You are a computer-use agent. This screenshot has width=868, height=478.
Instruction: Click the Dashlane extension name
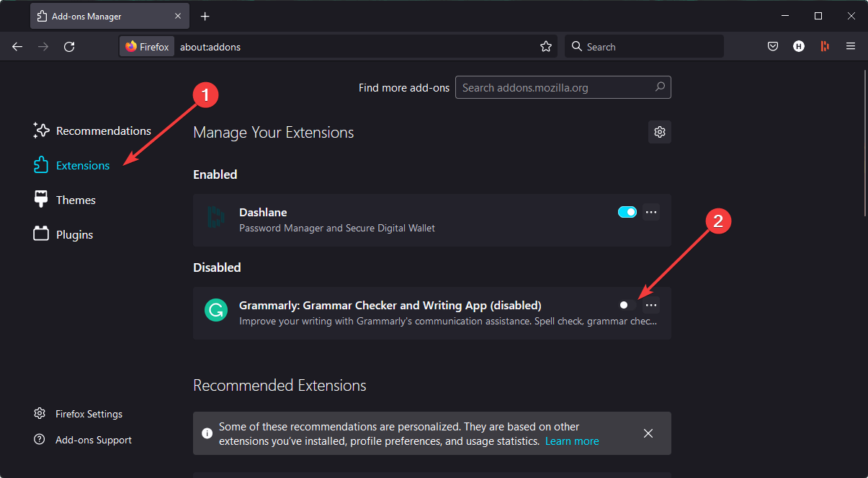[263, 212]
